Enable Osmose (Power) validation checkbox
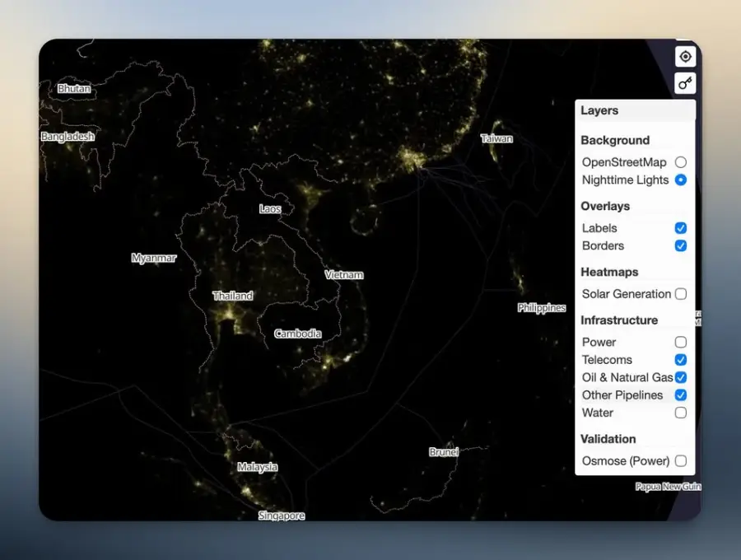The image size is (741, 560). (x=681, y=460)
